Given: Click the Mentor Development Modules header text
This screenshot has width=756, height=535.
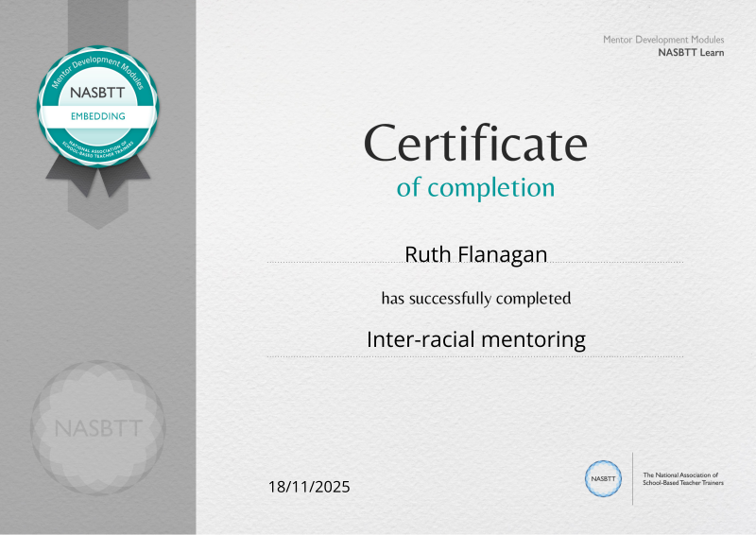Looking at the screenshot, I should point(663,40).
